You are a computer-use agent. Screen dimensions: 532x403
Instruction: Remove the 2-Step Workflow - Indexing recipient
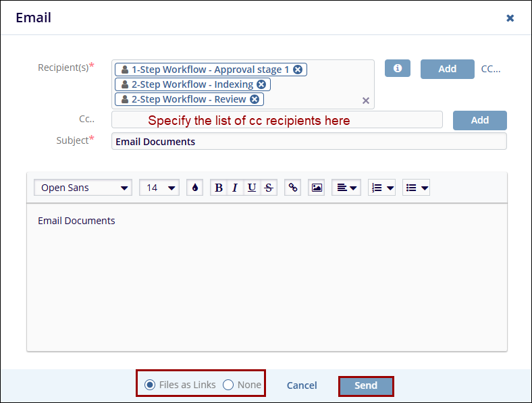point(261,84)
